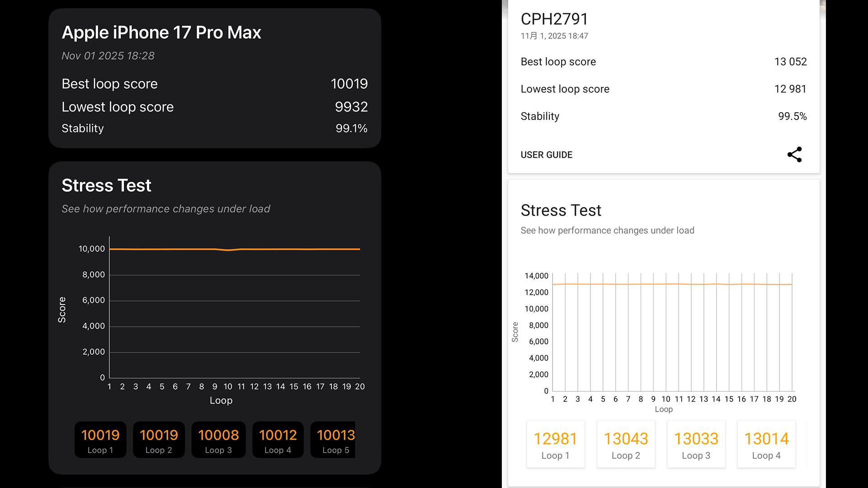868x488 pixels.
Task: Select the Loop 1 tile showing 10019
Action: click(100, 440)
